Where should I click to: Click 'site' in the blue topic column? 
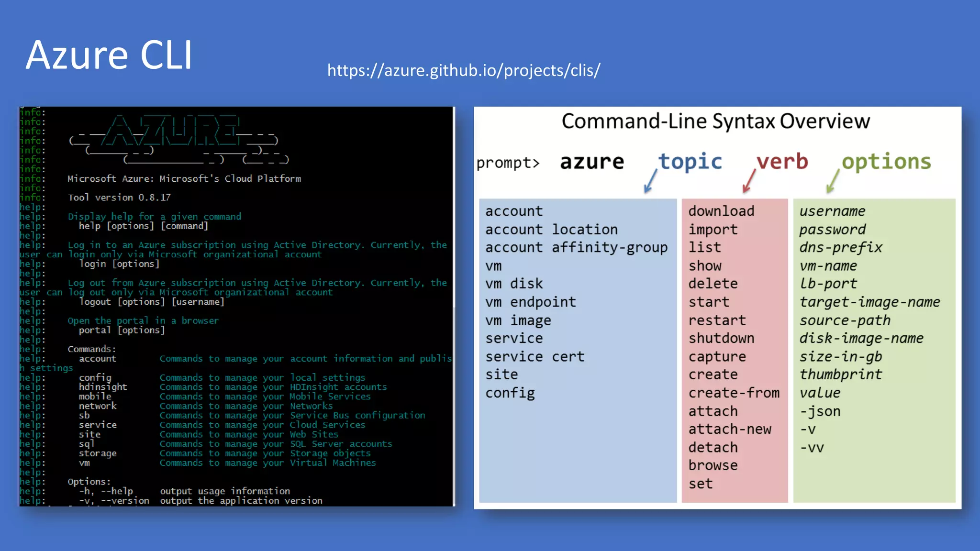click(x=501, y=375)
